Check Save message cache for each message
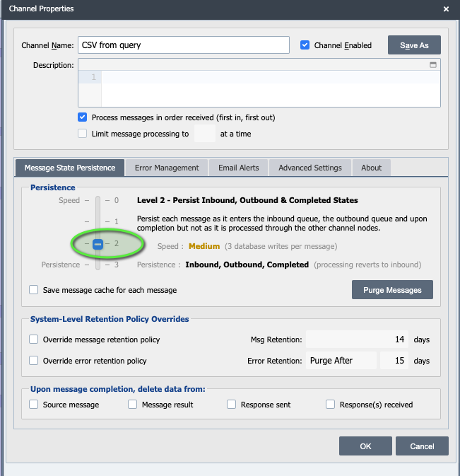460x476 pixels. 34,290
